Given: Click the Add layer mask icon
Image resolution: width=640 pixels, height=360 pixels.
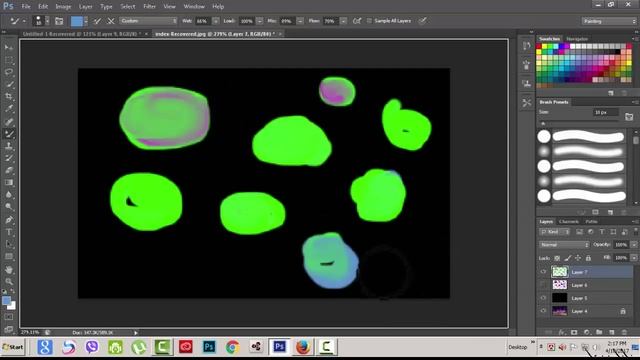Looking at the screenshot, I should (574, 332).
